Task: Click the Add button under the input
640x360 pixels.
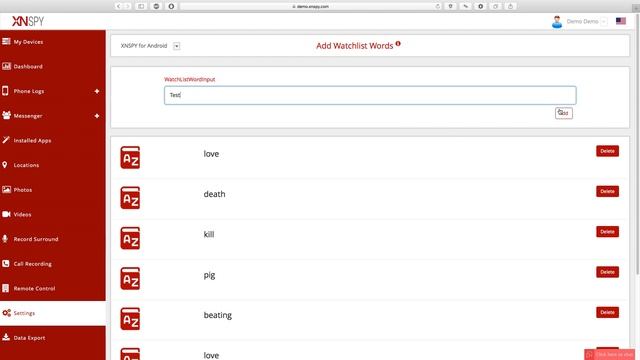Action: [564, 113]
